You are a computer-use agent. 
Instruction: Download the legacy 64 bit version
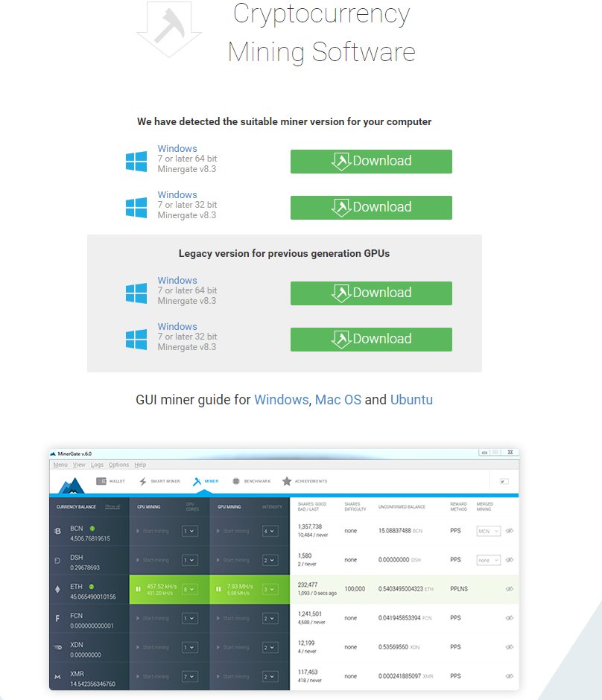[x=371, y=293]
